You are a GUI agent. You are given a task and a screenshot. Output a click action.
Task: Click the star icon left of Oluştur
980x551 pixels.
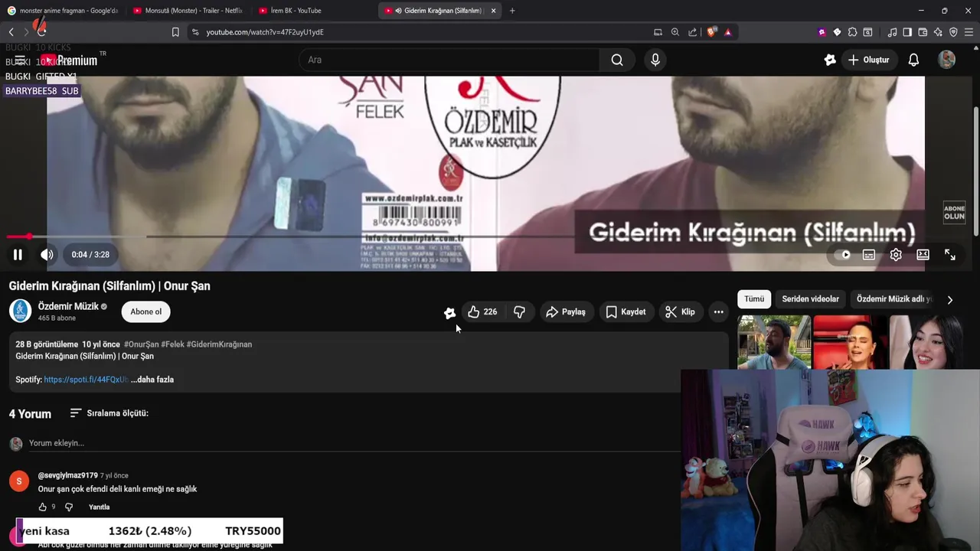[830, 60]
